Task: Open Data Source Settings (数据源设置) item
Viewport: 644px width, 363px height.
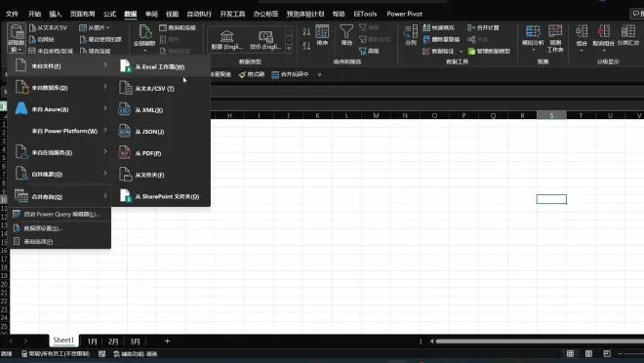Action: coord(60,228)
